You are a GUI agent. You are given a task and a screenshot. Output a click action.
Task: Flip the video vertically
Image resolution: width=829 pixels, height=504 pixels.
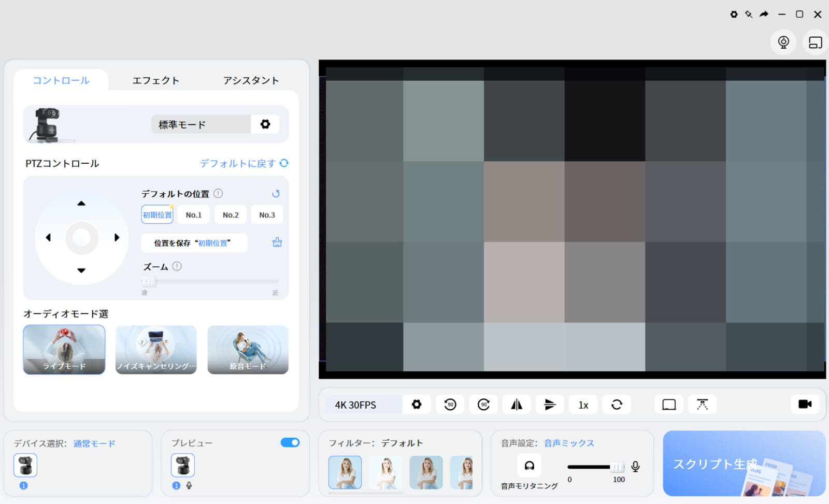click(x=550, y=405)
